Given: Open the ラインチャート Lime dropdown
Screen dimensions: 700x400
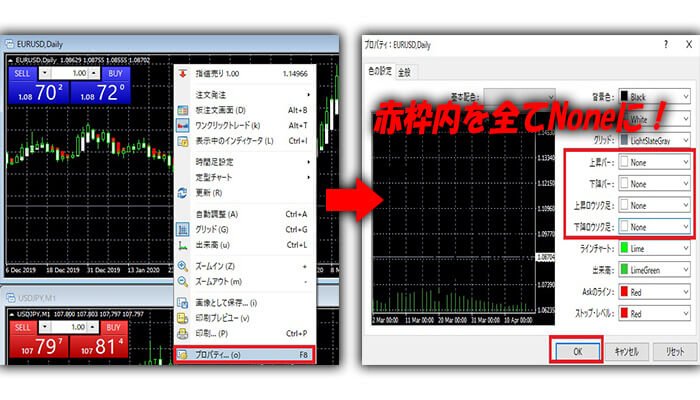Looking at the screenshot, I should click(x=654, y=248).
